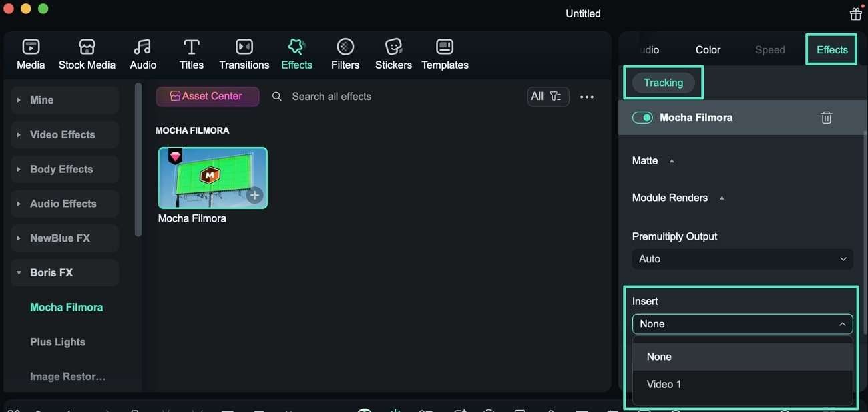Switch to the Audio tab in toolbar
The image size is (868, 412).
click(x=143, y=55)
